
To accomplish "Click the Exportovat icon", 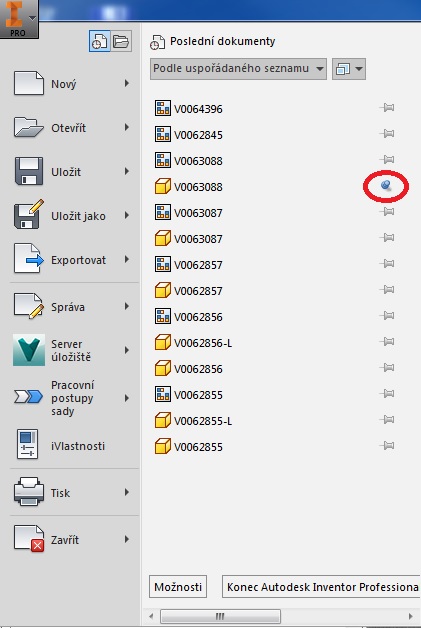I will pos(28,260).
